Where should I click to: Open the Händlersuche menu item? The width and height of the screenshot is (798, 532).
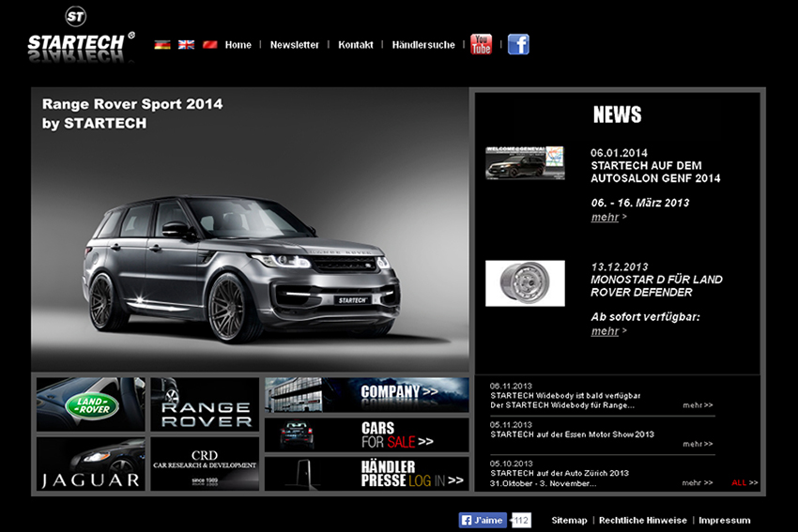click(x=423, y=45)
